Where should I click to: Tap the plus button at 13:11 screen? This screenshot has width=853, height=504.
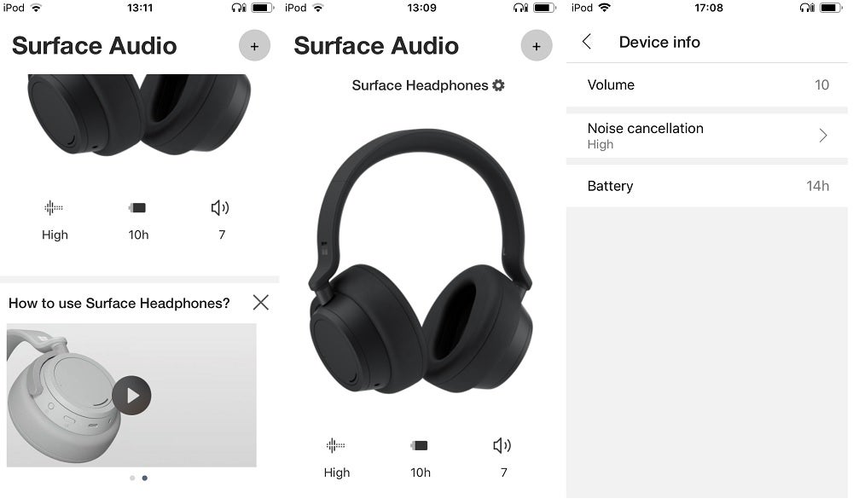click(254, 46)
